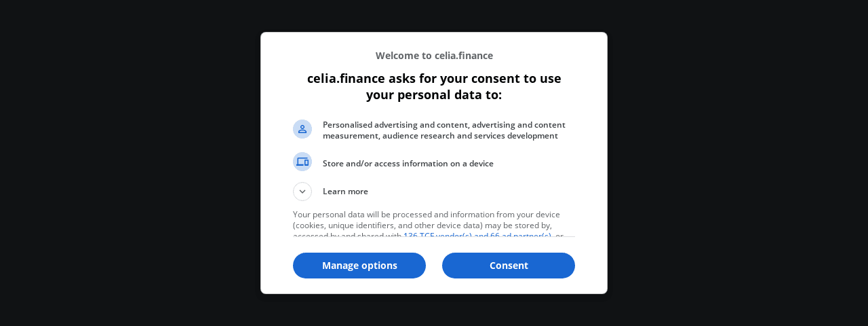Screen dimensions: 868x326
Task: Click the Welcome to celia.finance header
Action: (434, 56)
